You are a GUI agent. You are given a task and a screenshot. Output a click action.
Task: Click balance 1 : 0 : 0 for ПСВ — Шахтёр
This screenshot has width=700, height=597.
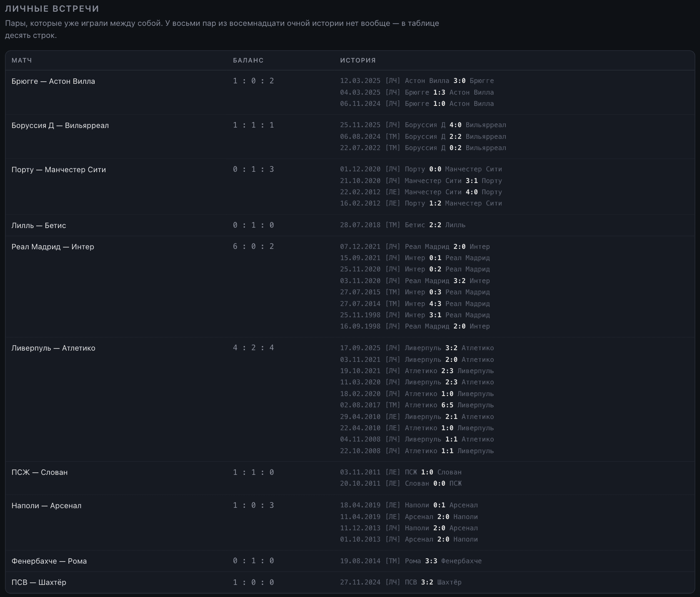tap(253, 582)
